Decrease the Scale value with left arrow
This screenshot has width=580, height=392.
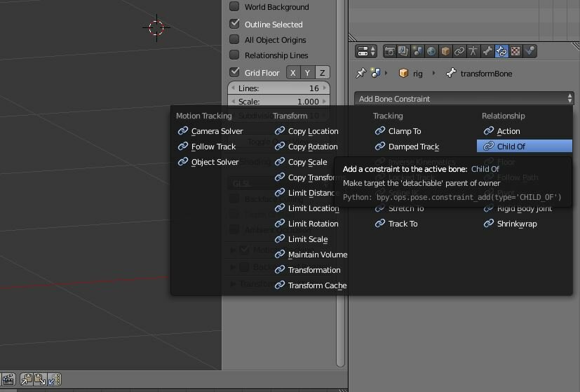(x=233, y=101)
